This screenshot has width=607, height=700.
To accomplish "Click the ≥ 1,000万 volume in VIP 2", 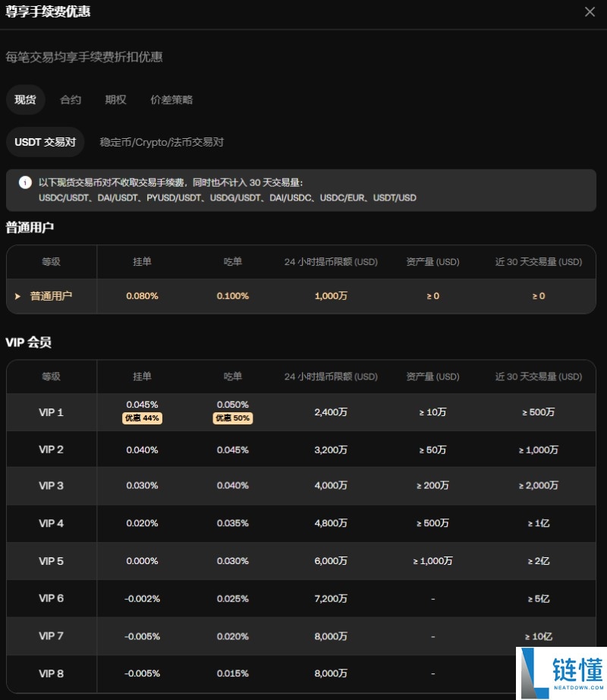I will [538, 449].
